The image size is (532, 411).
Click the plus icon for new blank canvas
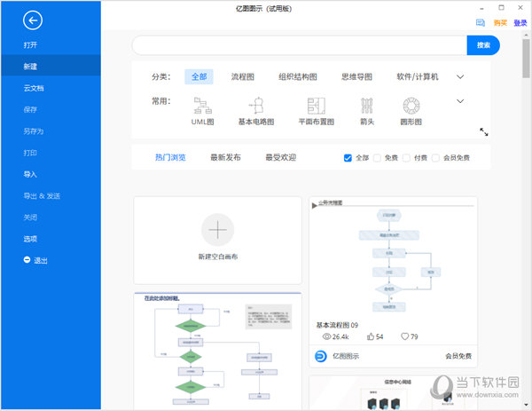point(217,230)
